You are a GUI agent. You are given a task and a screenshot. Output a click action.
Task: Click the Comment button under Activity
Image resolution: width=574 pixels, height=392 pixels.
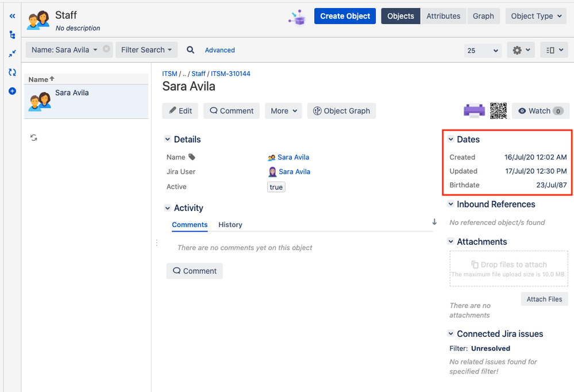[x=194, y=271]
